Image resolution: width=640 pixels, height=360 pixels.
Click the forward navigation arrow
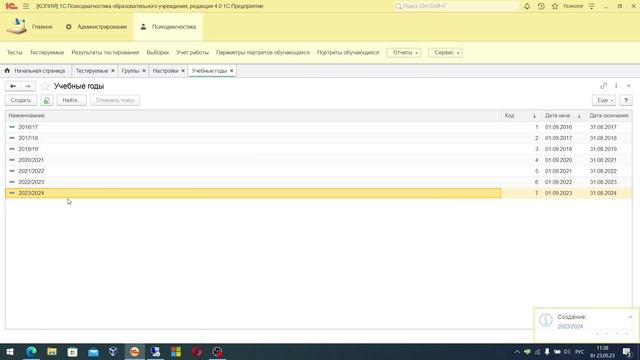(28, 86)
